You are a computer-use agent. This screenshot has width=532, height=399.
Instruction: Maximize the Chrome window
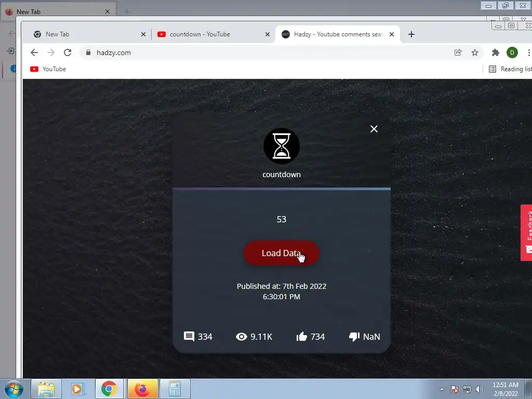[511, 26]
